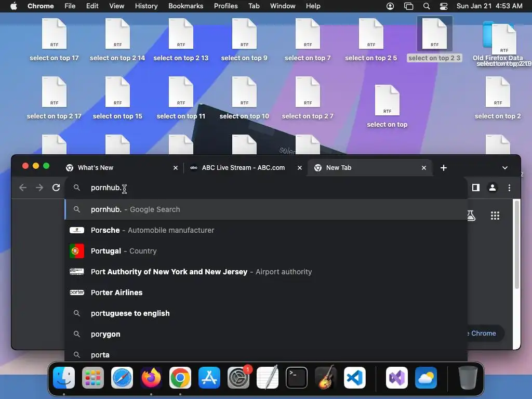The width and height of the screenshot is (532, 399).
Task: Choose the porta search suggestion
Action: click(267, 354)
